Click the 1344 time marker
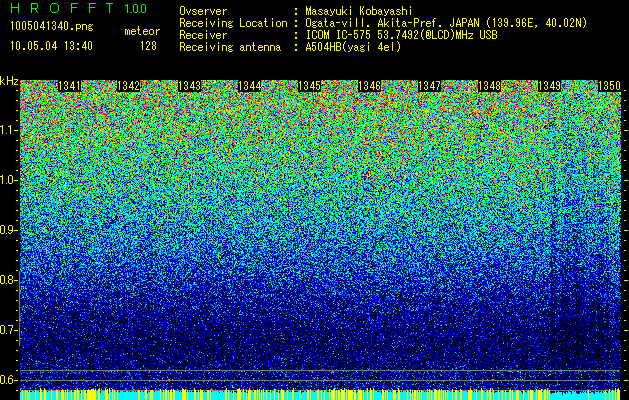Viewport: 629px width, 400px height. pos(250,86)
